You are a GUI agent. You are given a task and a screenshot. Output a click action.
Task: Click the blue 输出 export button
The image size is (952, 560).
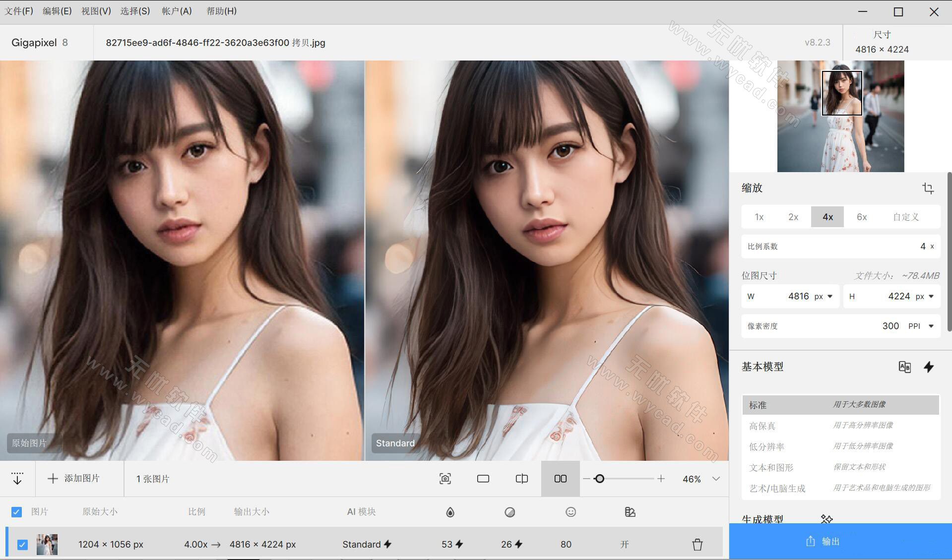click(x=840, y=542)
